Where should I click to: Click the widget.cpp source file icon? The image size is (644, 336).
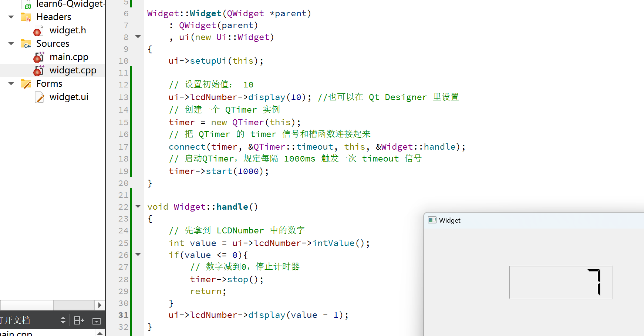38,70
